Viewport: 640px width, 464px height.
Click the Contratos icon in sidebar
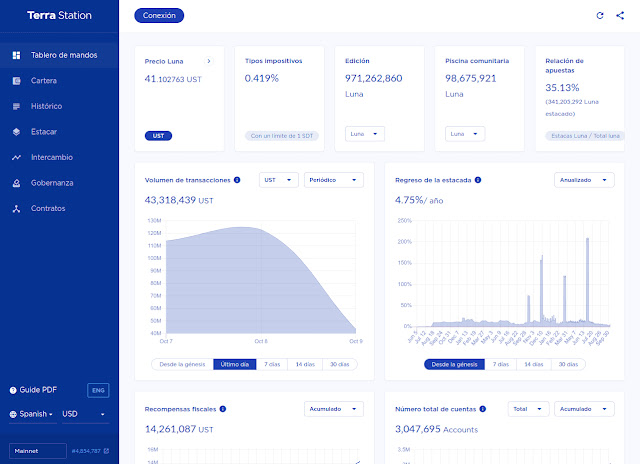point(16,209)
